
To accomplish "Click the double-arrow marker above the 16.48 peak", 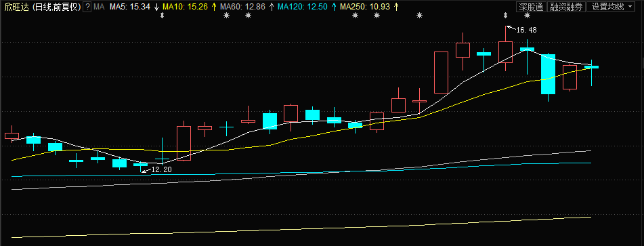I will [x=505, y=16].
